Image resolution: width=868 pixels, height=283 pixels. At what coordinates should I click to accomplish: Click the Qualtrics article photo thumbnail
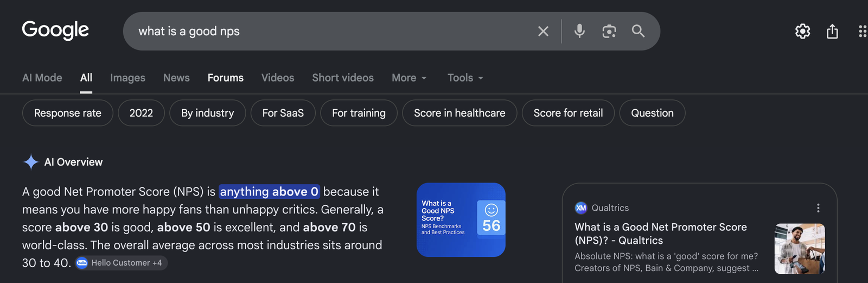[x=800, y=249]
